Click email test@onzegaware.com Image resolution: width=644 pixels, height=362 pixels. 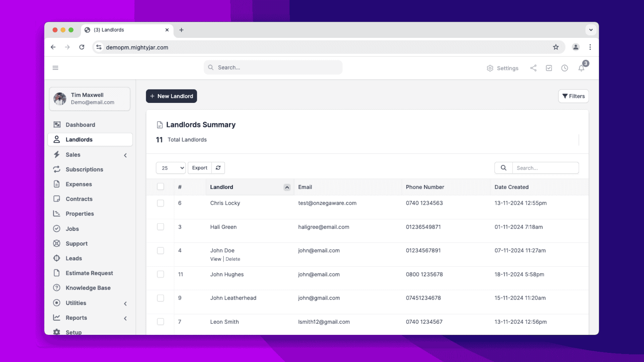pos(327,203)
